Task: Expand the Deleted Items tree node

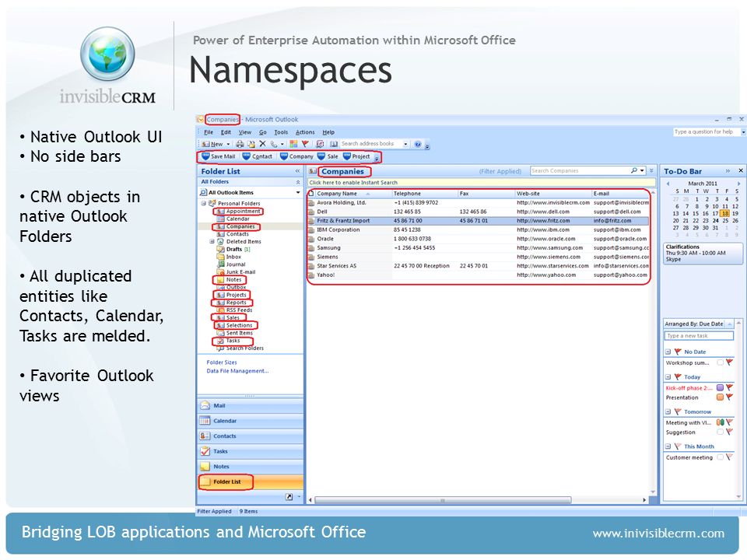Action: (x=212, y=241)
